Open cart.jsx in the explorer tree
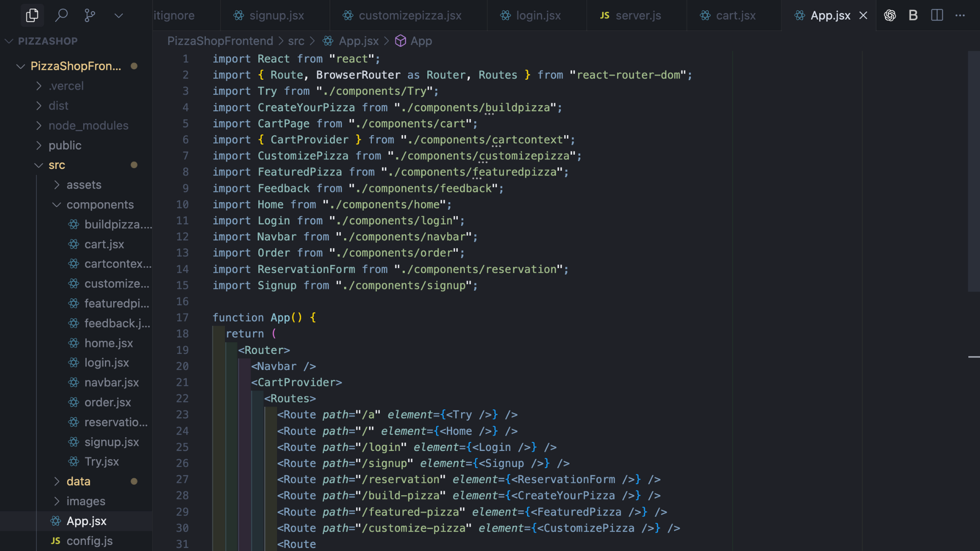This screenshot has width=980, height=551. (x=76, y=244)
